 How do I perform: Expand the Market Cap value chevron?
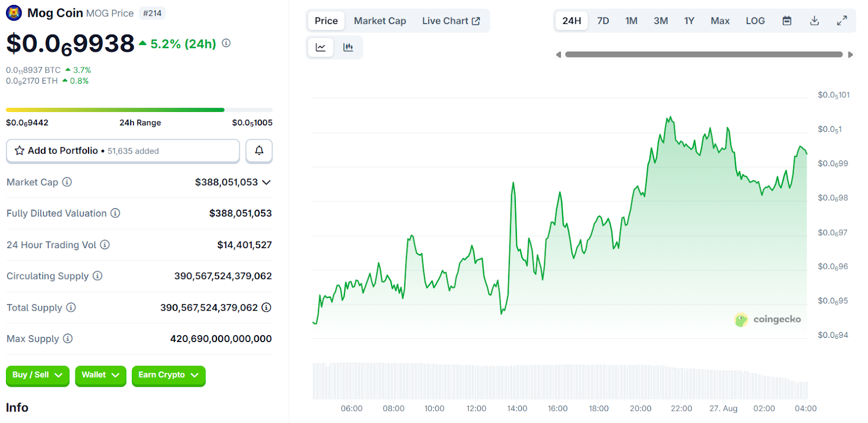266,182
